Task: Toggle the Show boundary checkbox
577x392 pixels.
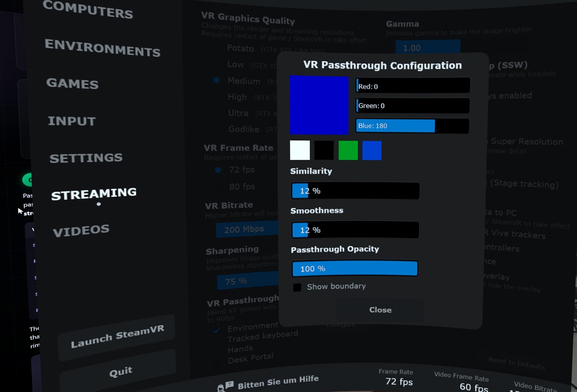Action: (x=297, y=287)
